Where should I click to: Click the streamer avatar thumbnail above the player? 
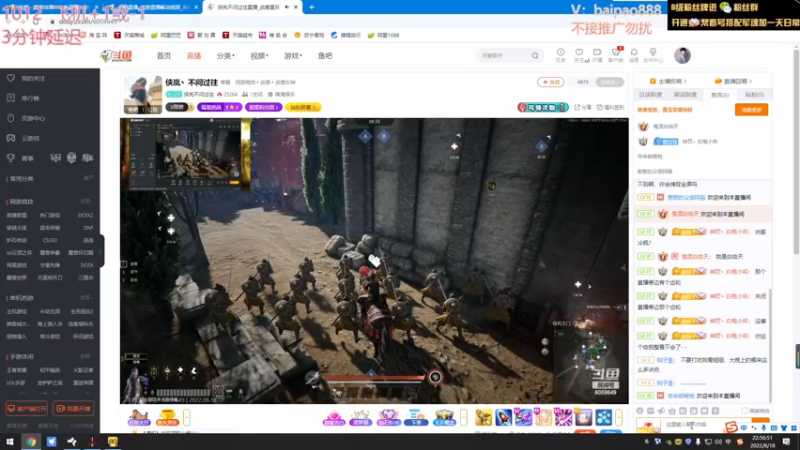(x=142, y=95)
